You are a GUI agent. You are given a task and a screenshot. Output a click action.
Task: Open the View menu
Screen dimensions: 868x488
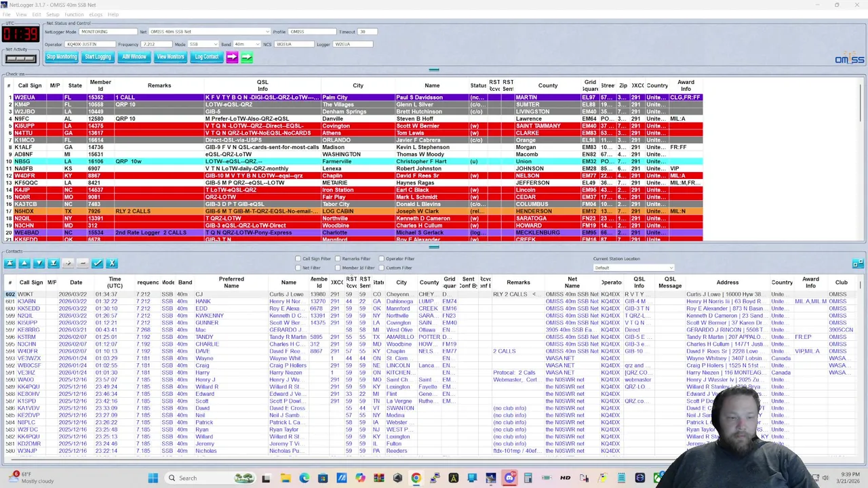22,14
